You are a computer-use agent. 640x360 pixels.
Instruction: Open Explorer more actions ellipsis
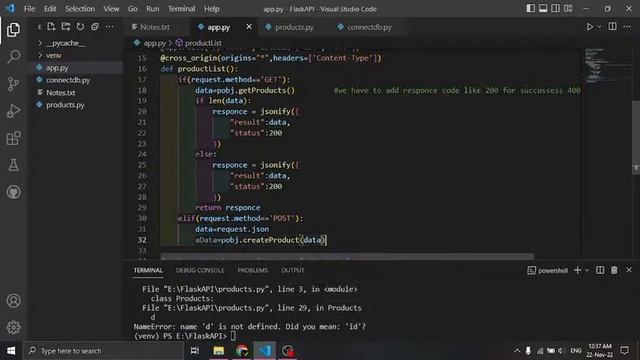(x=109, y=27)
